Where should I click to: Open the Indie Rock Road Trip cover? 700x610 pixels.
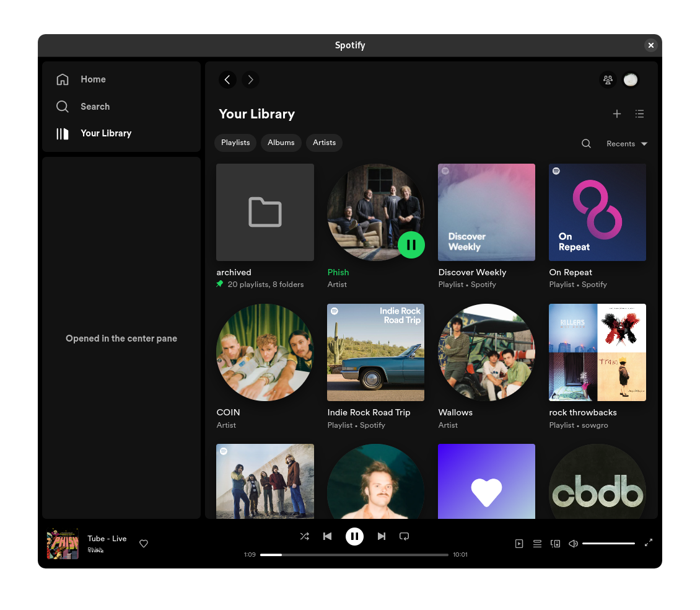(375, 353)
